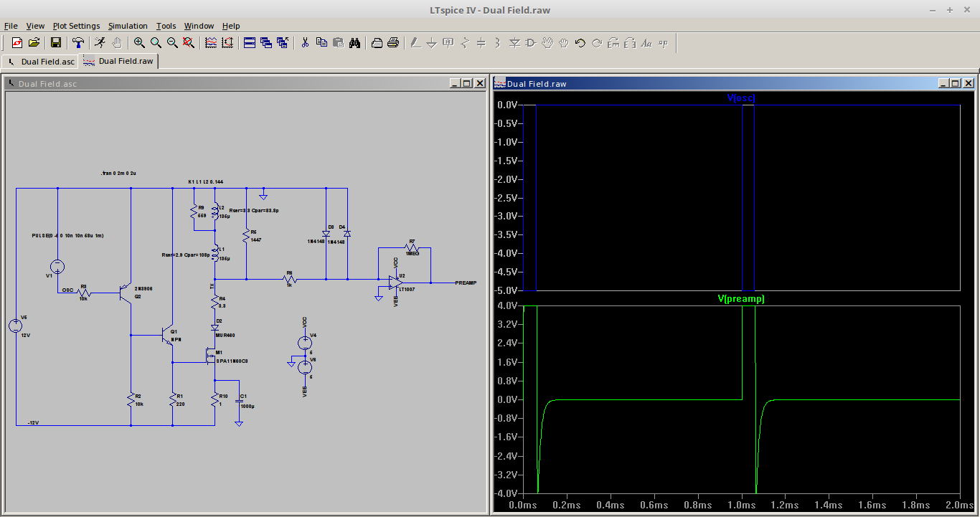
Task: Click the Zoom In magnifier icon
Action: click(x=139, y=43)
